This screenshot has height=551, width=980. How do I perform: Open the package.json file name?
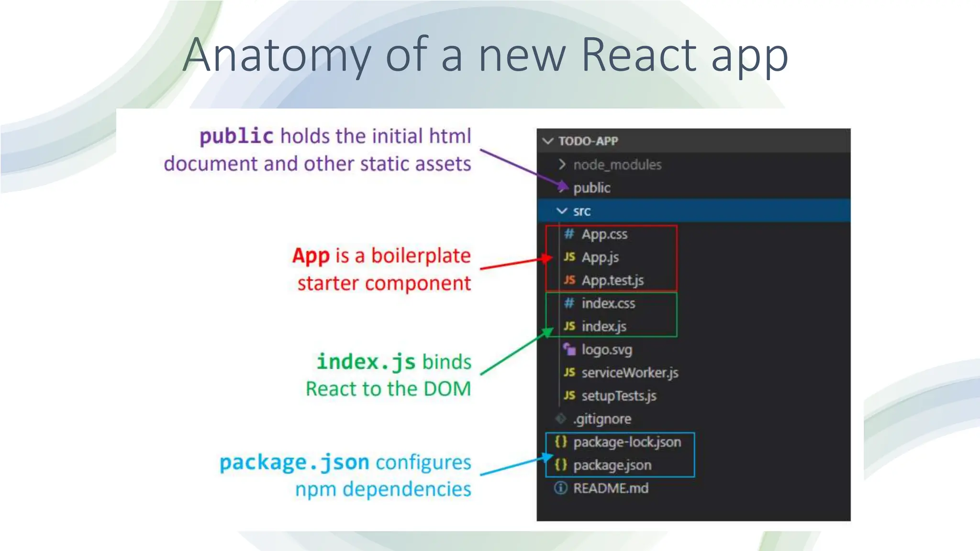pos(612,465)
